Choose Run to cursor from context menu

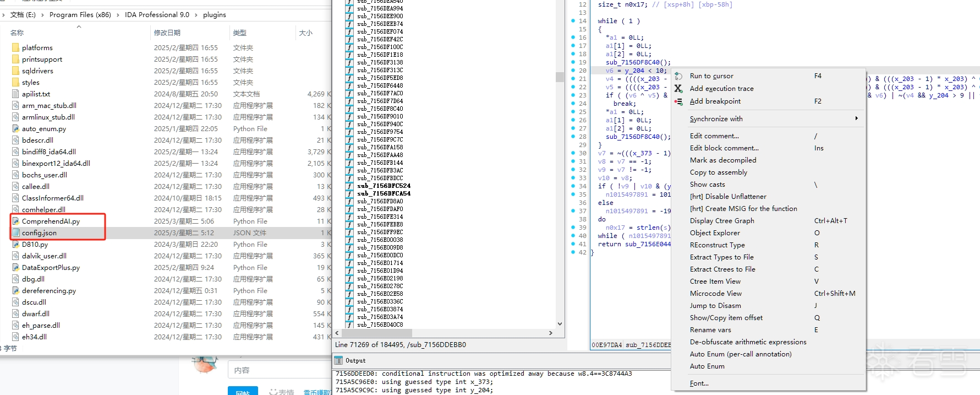click(x=711, y=76)
